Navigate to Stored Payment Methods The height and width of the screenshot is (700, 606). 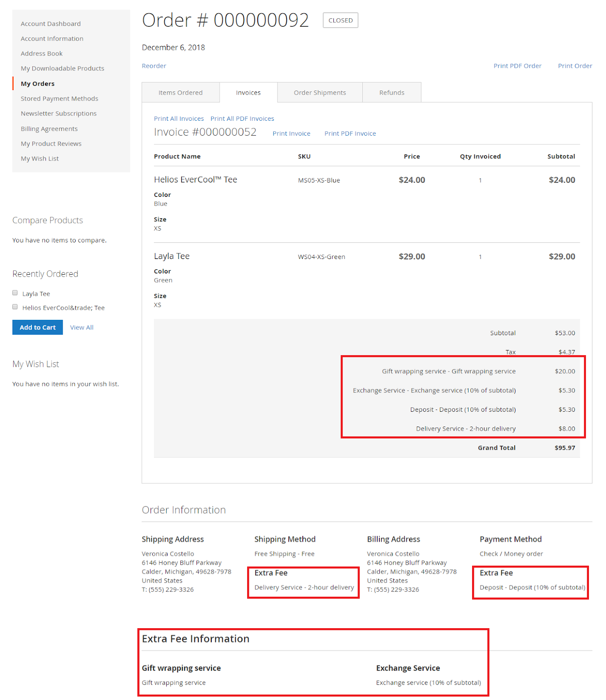tap(60, 98)
